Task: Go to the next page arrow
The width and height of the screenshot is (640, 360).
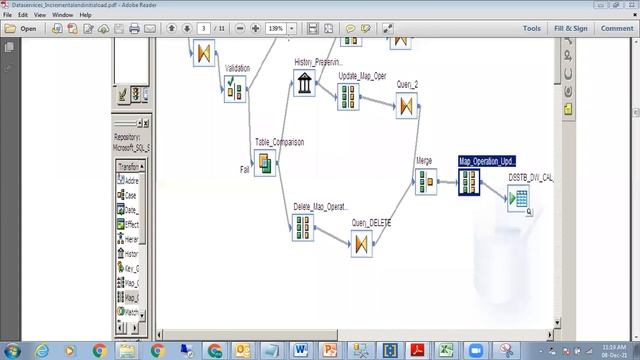Action: (187, 28)
